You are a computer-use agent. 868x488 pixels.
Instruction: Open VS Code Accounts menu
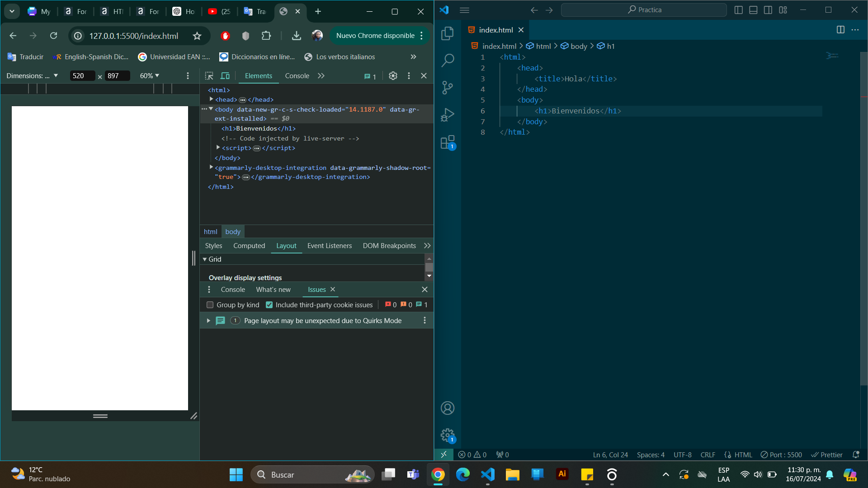[448, 408]
